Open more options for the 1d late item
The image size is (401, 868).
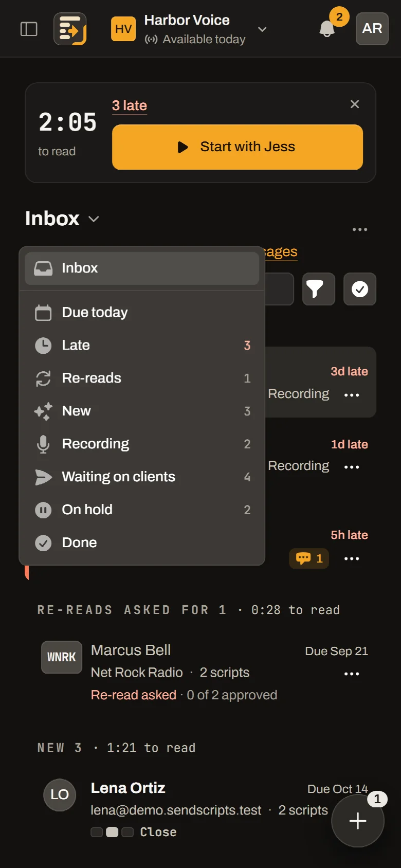[x=352, y=467]
